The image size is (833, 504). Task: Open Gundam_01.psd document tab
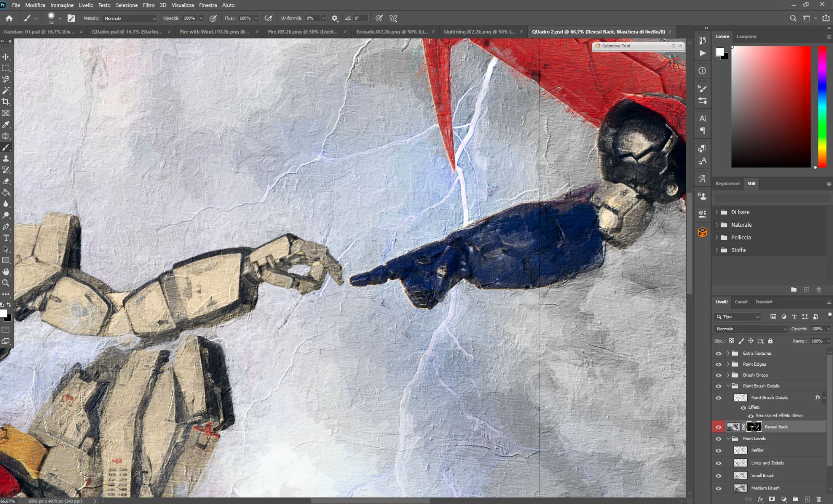pyautogui.click(x=39, y=32)
